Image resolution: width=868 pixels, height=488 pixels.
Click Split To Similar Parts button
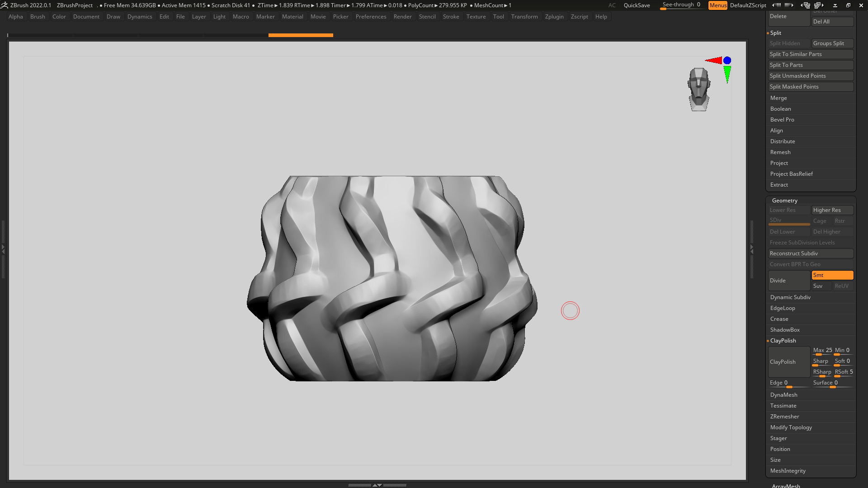point(811,54)
